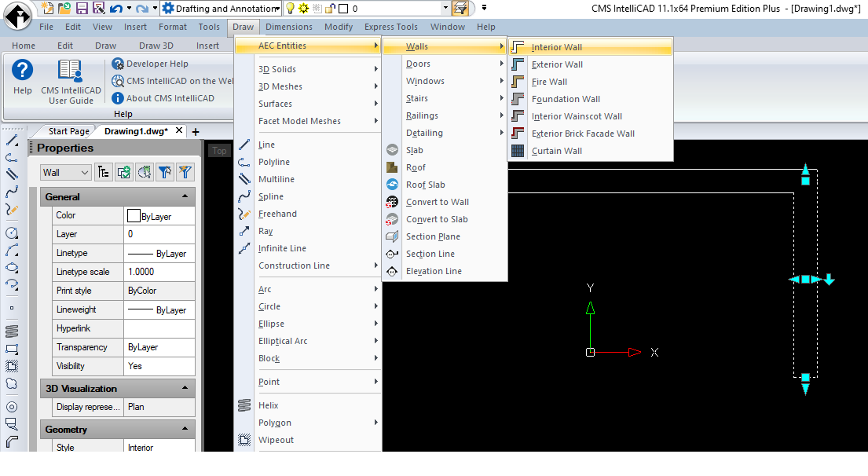Click the Linetype scale 1.0000 field
This screenshot has width=868, height=476.
159,272
